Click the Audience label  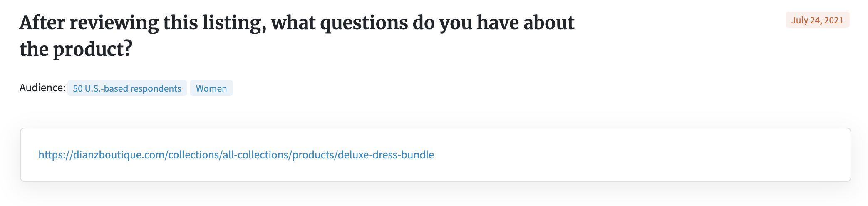point(42,88)
